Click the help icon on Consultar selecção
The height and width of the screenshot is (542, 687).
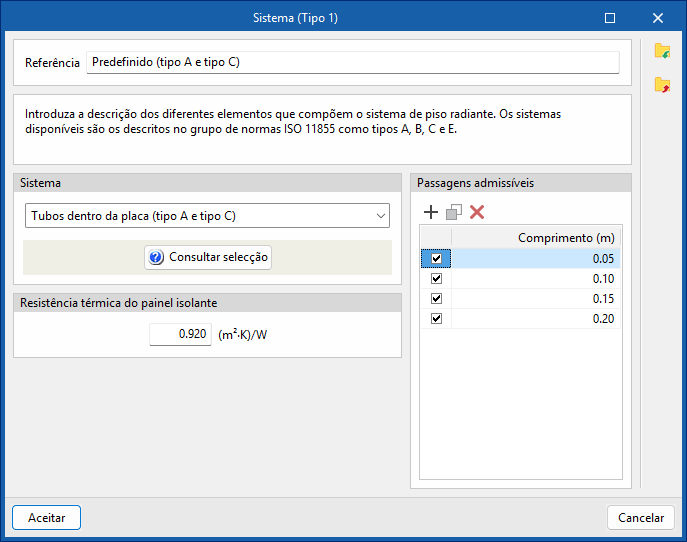point(156,257)
